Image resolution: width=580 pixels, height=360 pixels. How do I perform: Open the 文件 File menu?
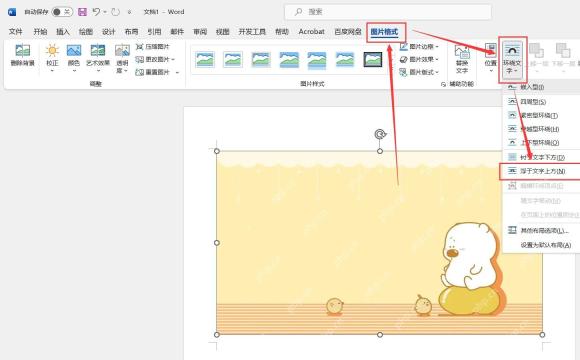(x=16, y=32)
